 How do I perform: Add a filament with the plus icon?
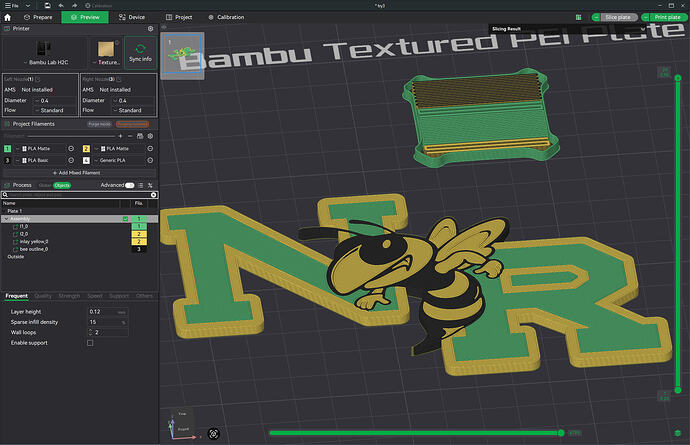tap(120, 136)
